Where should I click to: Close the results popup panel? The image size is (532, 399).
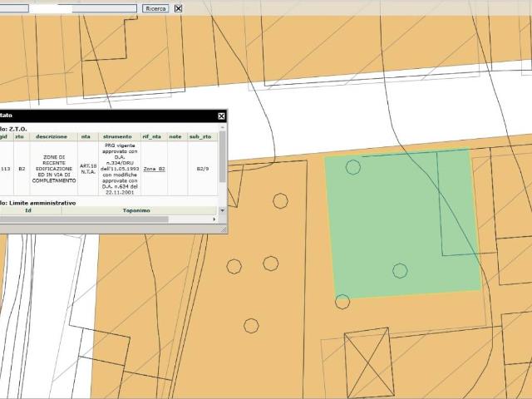coord(221,116)
